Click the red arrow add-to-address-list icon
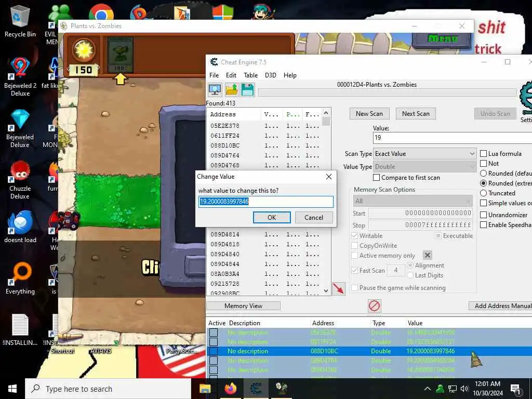This screenshot has width=532, height=399. point(339,288)
